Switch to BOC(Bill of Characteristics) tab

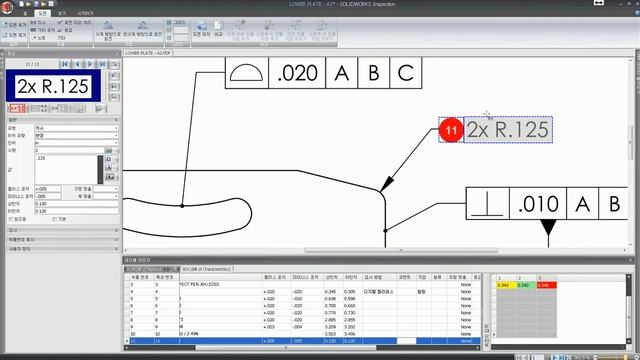pos(207,269)
